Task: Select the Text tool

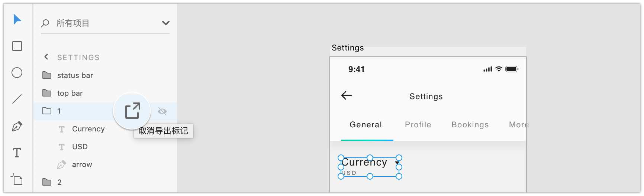Action: (17, 153)
